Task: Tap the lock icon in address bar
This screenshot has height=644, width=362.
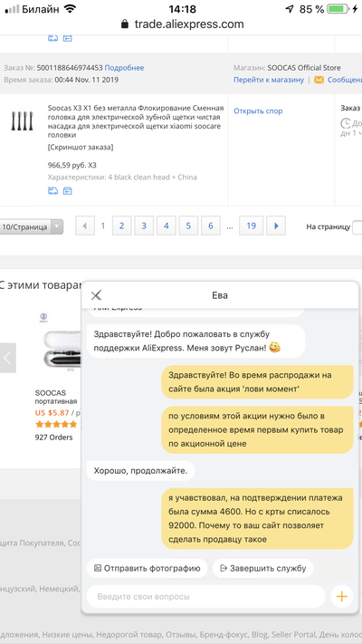Action: [124, 24]
